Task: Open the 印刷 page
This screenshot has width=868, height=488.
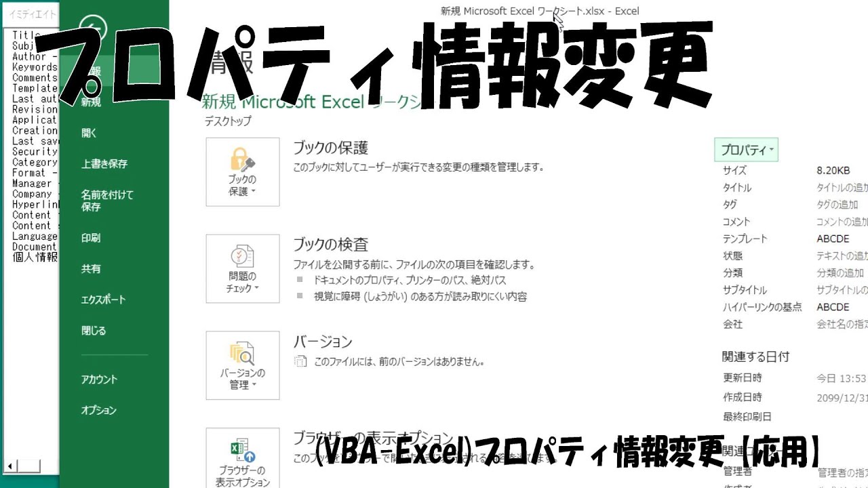Action: click(x=91, y=238)
